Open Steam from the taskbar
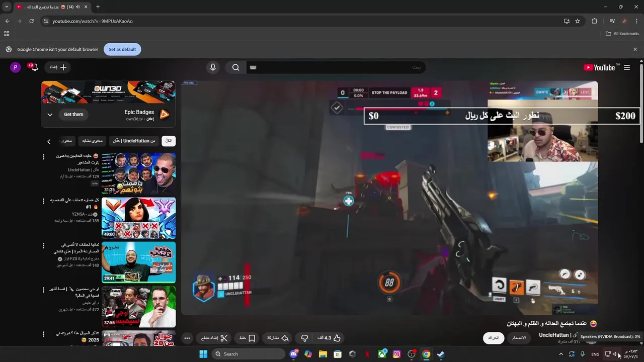644x362 pixels. tap(441, 354)
